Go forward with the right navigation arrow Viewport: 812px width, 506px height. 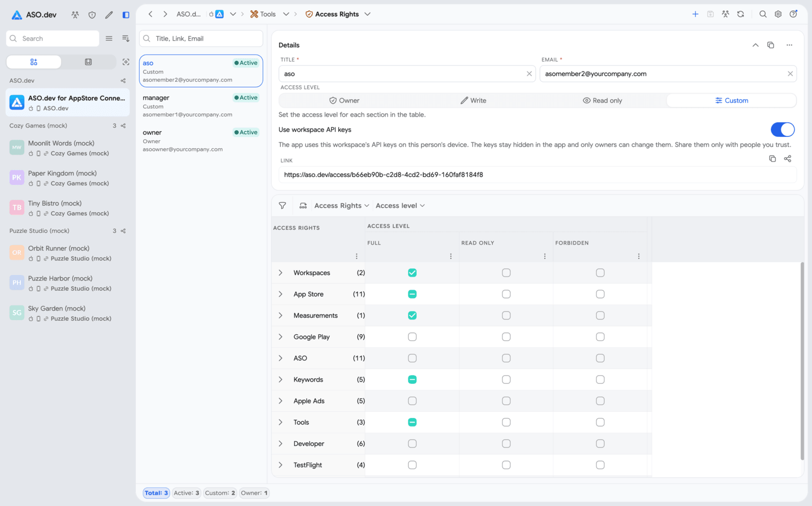tap(165, 14)
